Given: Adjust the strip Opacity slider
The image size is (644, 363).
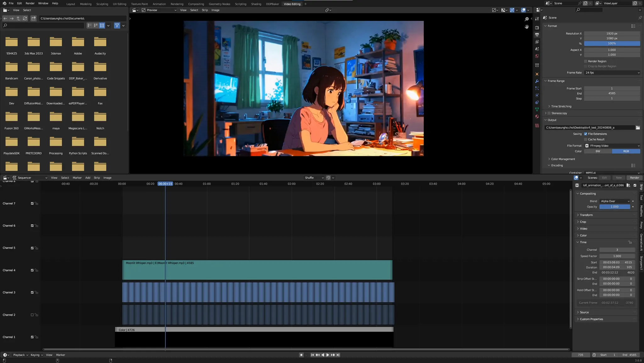Looking at the screenshot, I should click(614, 207).
